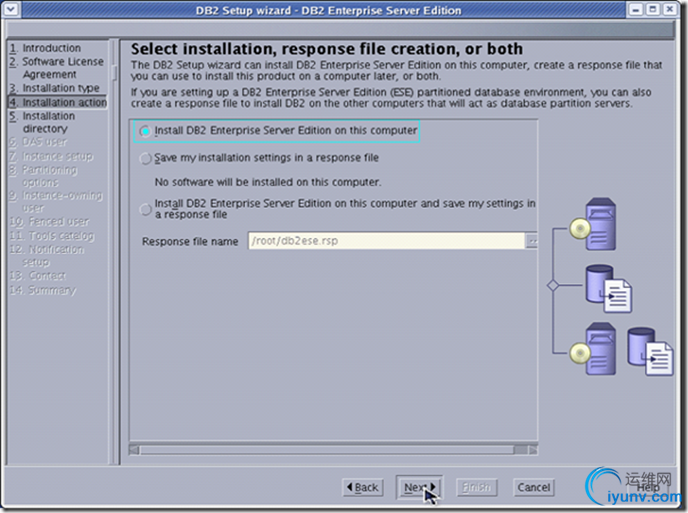Maximize the DB2 Setup wizard window
Viewport: 688px width, 513px height.
(653, 9)
